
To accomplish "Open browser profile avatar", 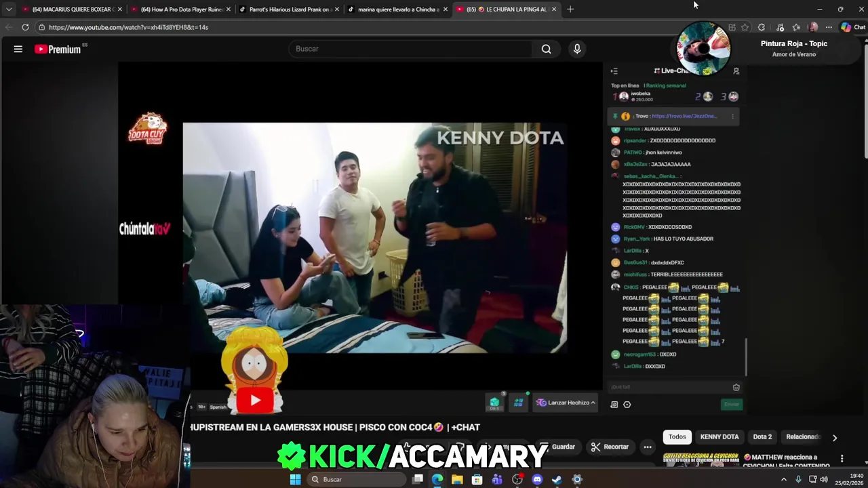I will pyautogui.click(x=813, y=27).
